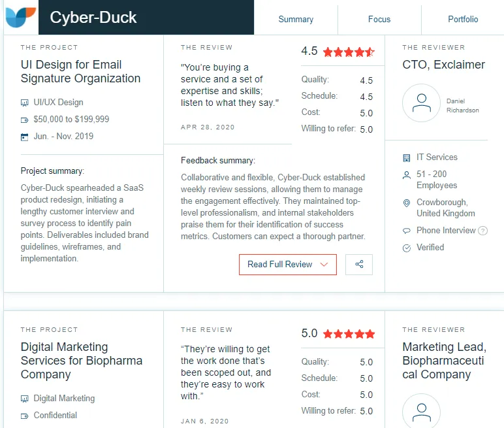Click the Verified checkmark icon
The width and height of the screenshot is (504, 428).
(407, 248)
